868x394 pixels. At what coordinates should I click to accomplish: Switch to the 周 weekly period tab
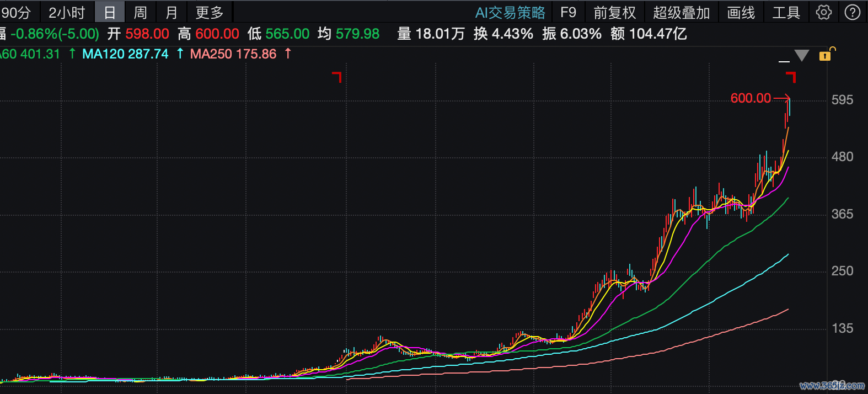point(141,12)
